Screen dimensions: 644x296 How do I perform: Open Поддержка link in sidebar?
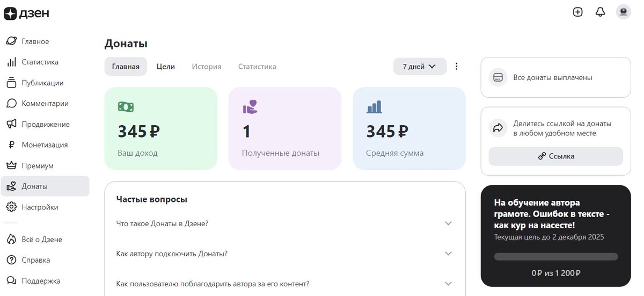[x=45, y=280]
